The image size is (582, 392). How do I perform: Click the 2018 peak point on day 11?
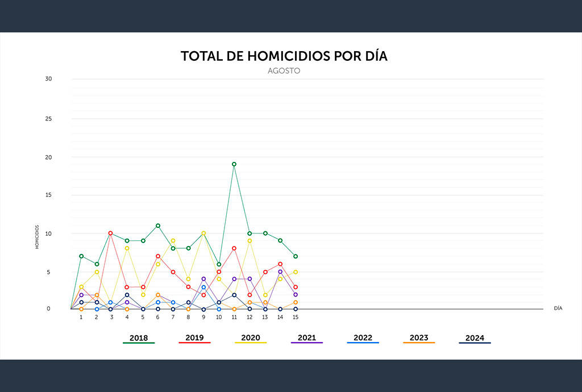click(x=234, y=164)
